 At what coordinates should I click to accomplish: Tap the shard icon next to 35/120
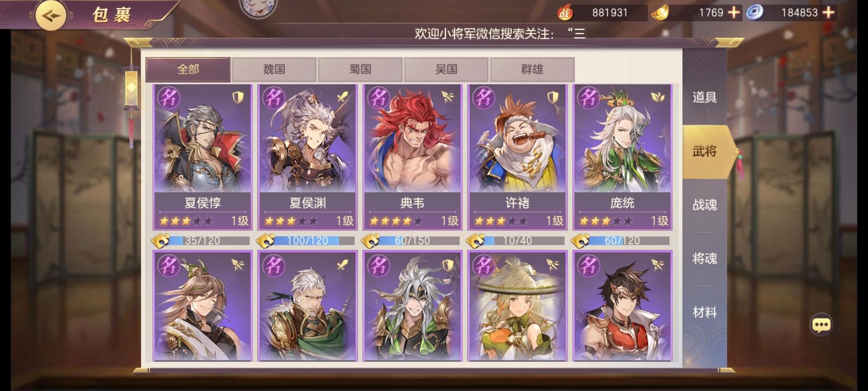coord(160,240)
